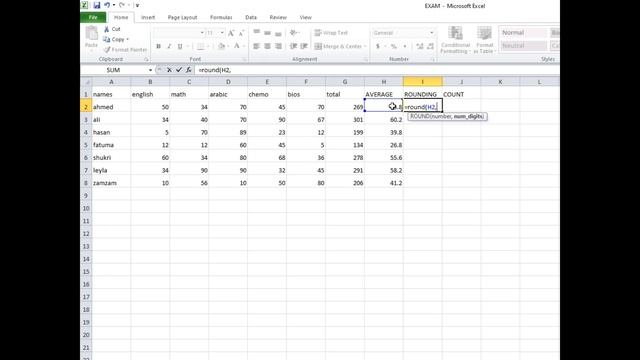Center text horizontally in the ribbon

point(267,46)
